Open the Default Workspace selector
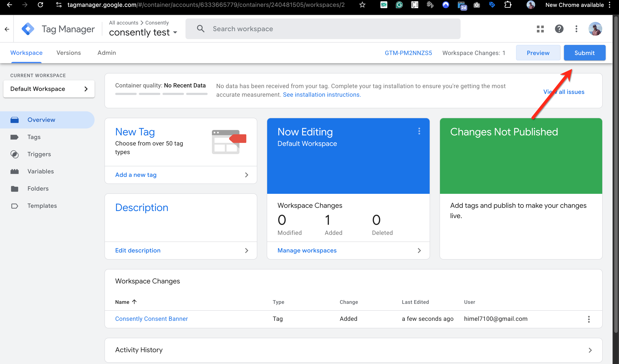Image resolution: width=619 pixels, height=364 pixels. (x=49, y=89)
